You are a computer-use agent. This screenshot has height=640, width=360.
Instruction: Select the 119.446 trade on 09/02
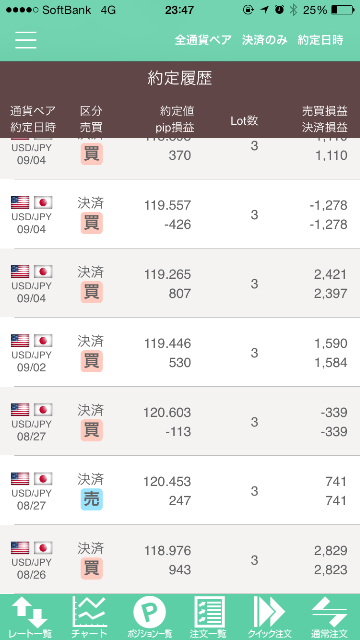click(x=180, y=352)
